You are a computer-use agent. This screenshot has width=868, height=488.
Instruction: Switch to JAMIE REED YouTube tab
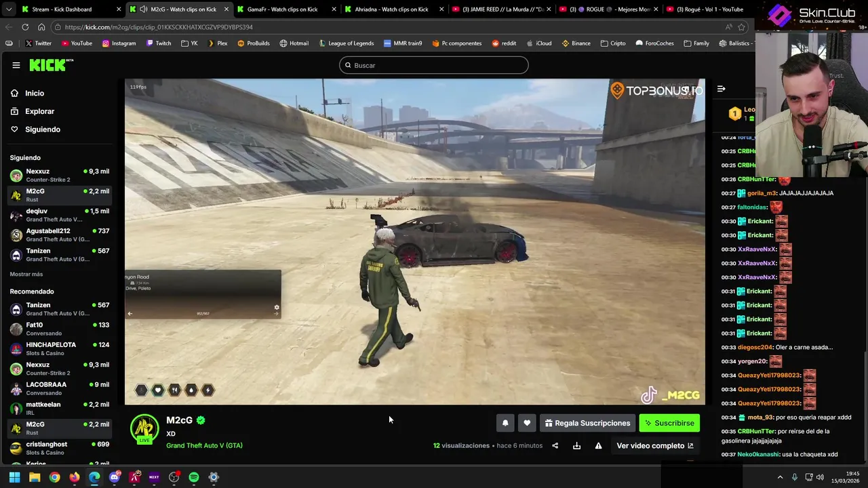coord(502,9)
